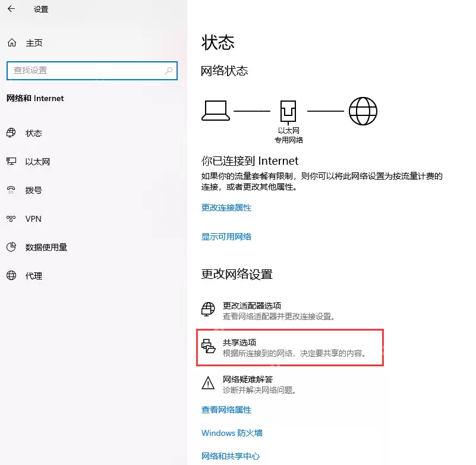Open Windows 防火墙 settings
This screenshot has height=465, width=476.
(x=232, y=432)
